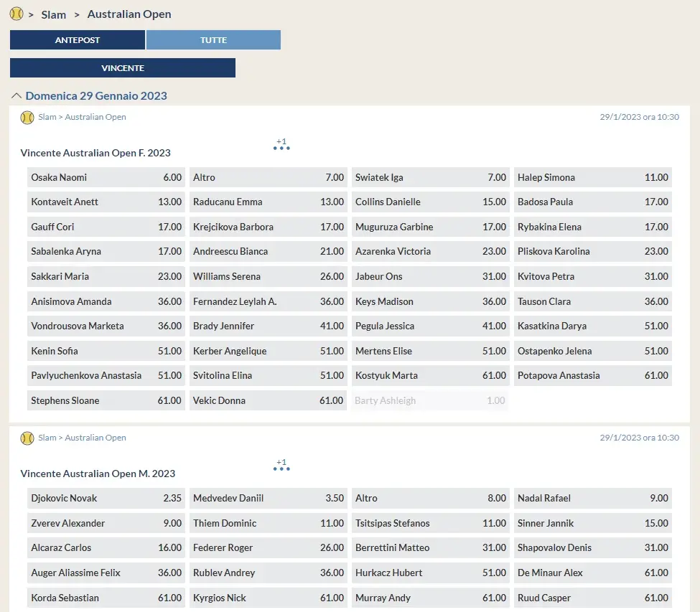Open the +1 more markets icon for Australian Open M. 2023
Screen dimensions: 700x612
281,465
